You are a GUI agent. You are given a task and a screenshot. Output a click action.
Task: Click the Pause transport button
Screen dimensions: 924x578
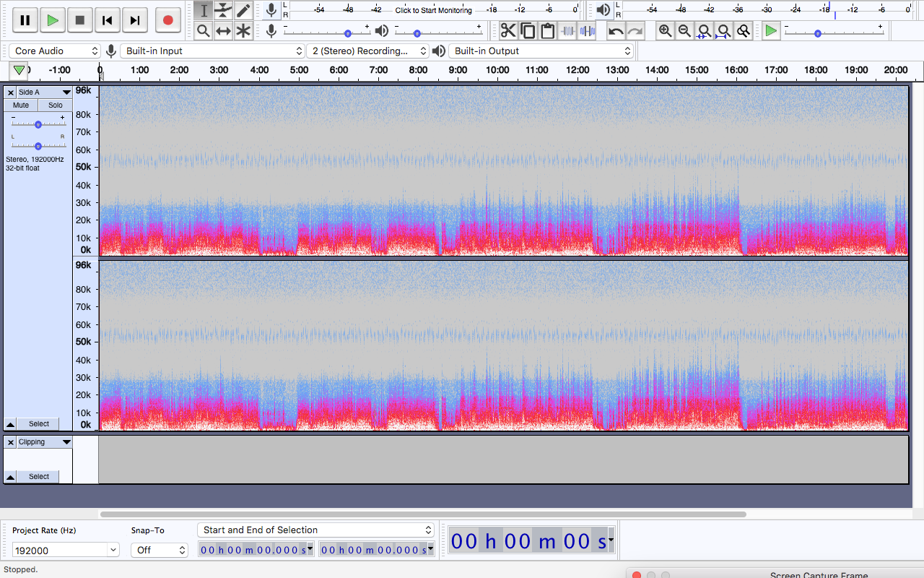pos(25,20)
